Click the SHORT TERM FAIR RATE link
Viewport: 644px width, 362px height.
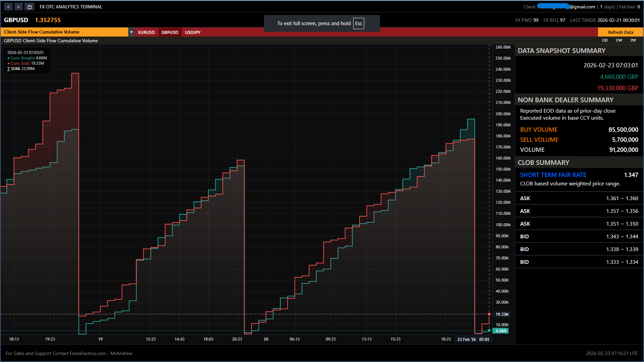(x=553, y=175)
